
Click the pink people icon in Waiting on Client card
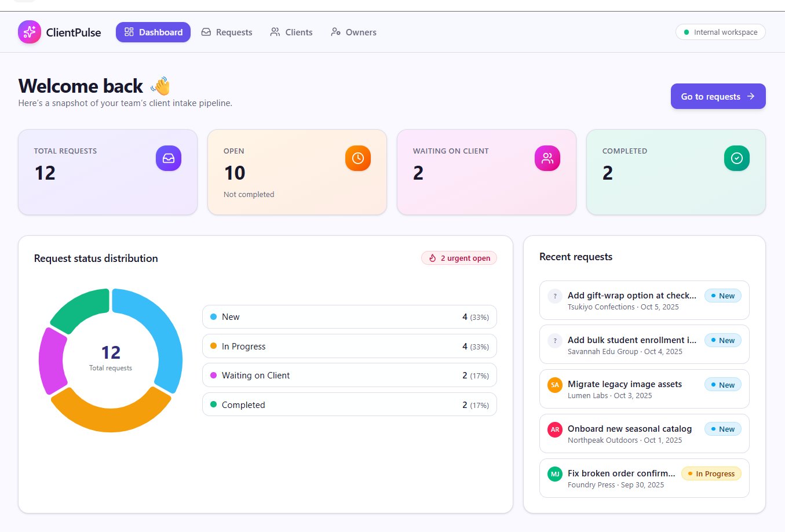click(547, 158)
